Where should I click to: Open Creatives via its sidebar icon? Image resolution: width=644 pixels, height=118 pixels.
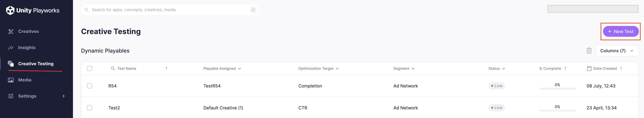click(x=11, y=31)
